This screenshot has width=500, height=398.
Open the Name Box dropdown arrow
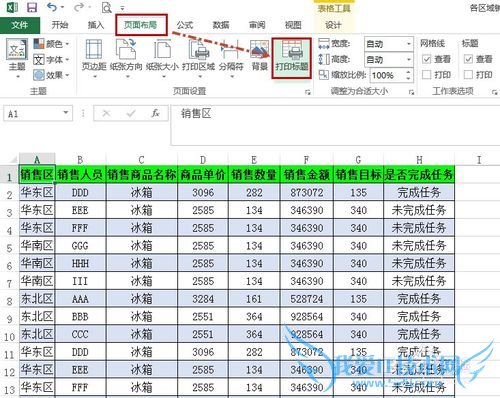[x=66, y=113]
